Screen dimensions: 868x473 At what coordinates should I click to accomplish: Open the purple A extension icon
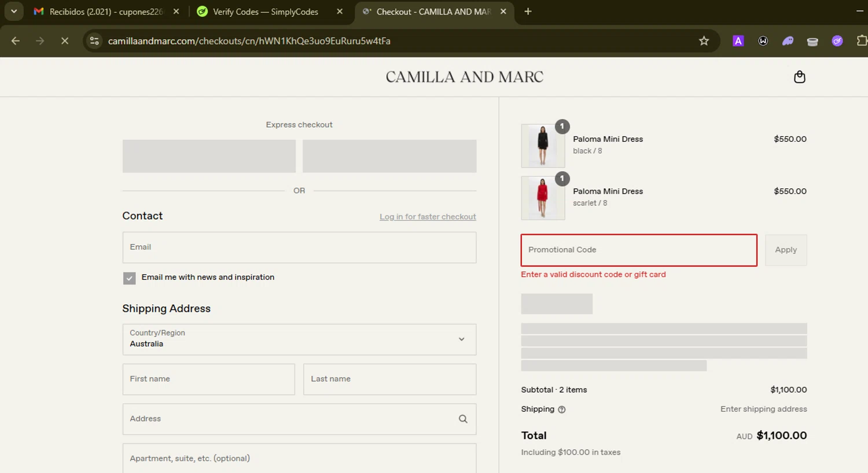click(738, 41)
